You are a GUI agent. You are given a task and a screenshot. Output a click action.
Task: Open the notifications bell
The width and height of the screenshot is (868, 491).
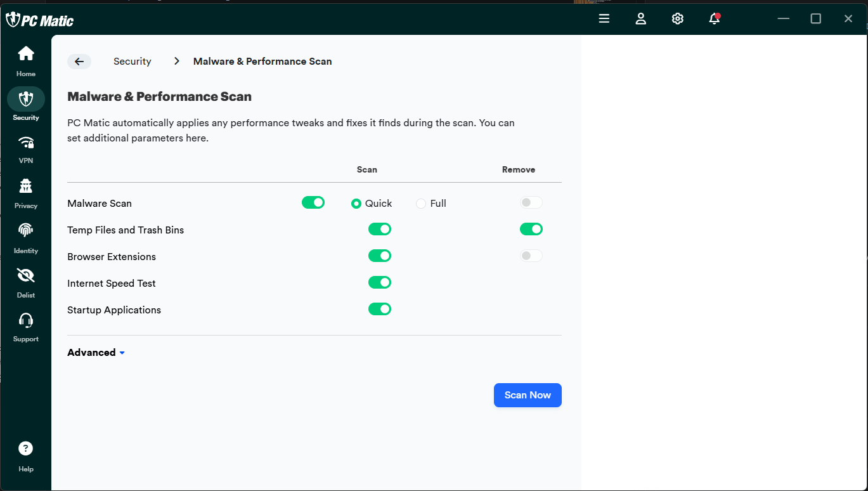tap(715, 19)
